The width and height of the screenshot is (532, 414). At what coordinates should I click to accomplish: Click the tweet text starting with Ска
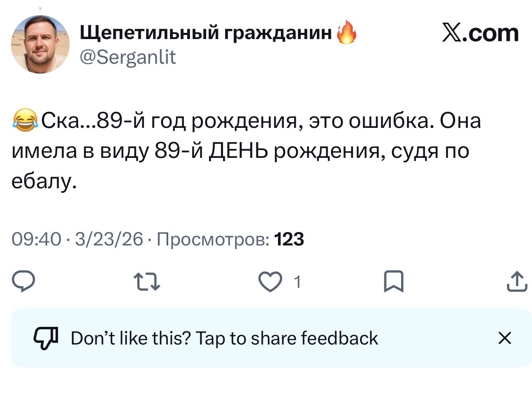(x=247, y=151)
